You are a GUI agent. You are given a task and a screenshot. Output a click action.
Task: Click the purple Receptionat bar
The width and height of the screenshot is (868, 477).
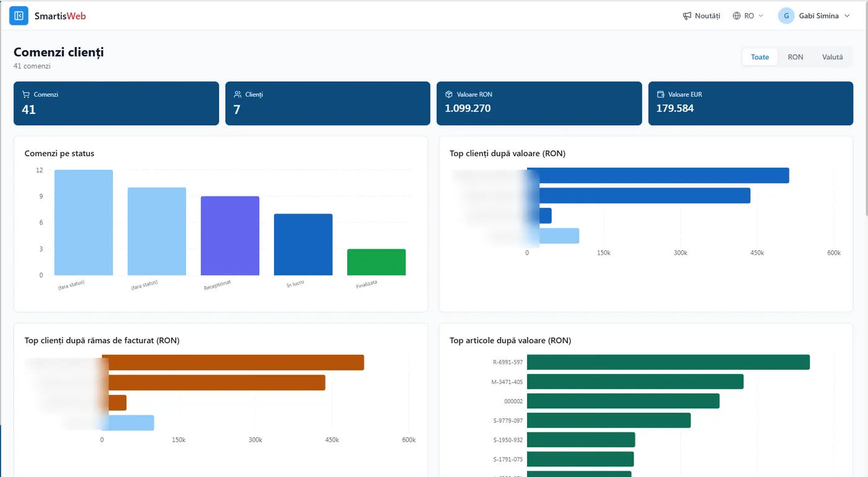click(230, 235)
